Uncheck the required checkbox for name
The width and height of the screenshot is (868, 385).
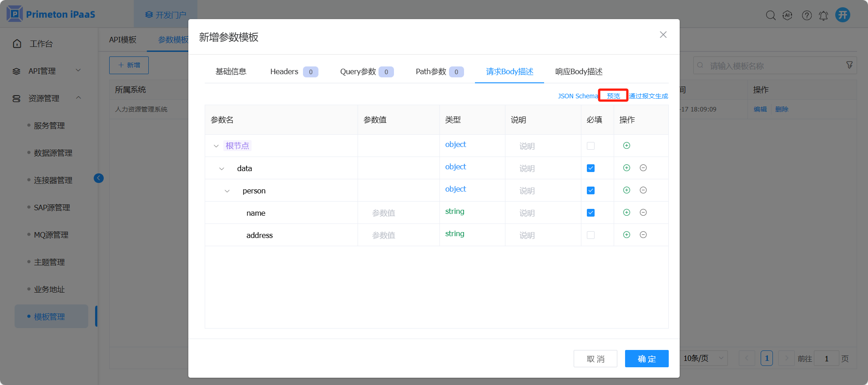point(590,213)
